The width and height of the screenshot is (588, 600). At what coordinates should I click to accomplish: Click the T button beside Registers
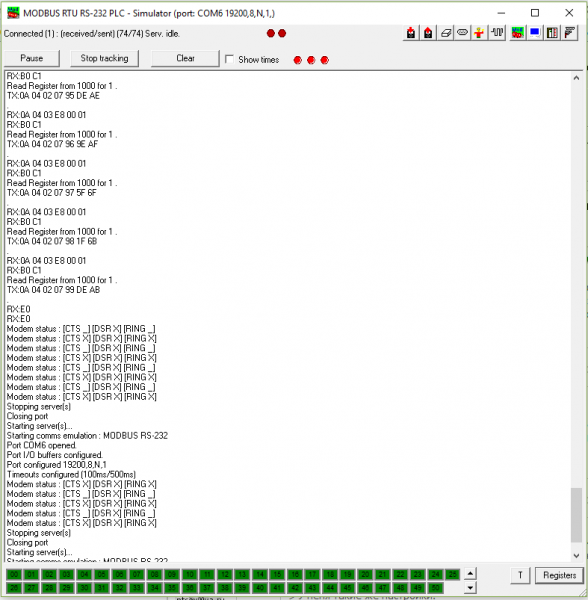click(520, 576)
